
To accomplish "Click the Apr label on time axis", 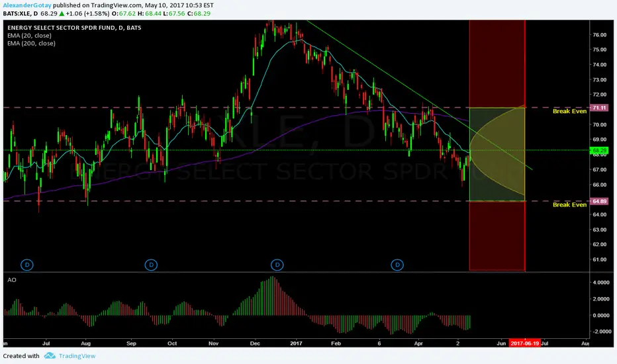I will pyautogui.click(x=418, y=343).
